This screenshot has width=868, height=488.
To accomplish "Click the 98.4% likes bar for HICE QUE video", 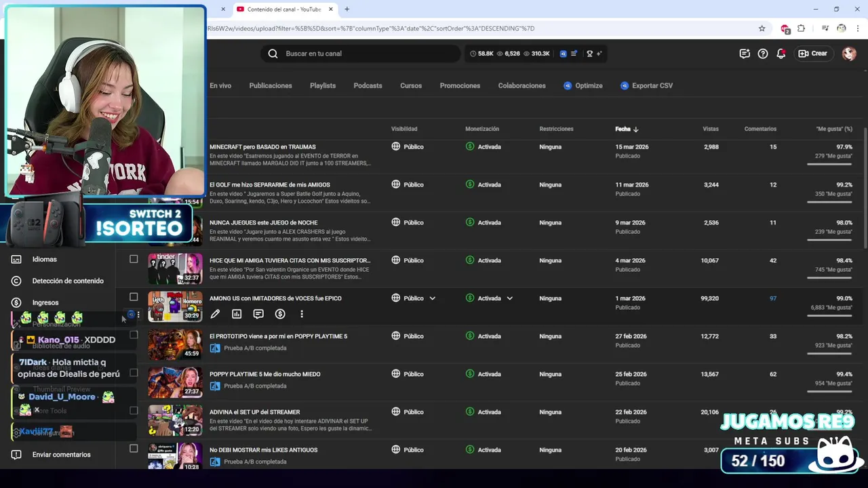I will pyautogui.click(x=829, y=277).
